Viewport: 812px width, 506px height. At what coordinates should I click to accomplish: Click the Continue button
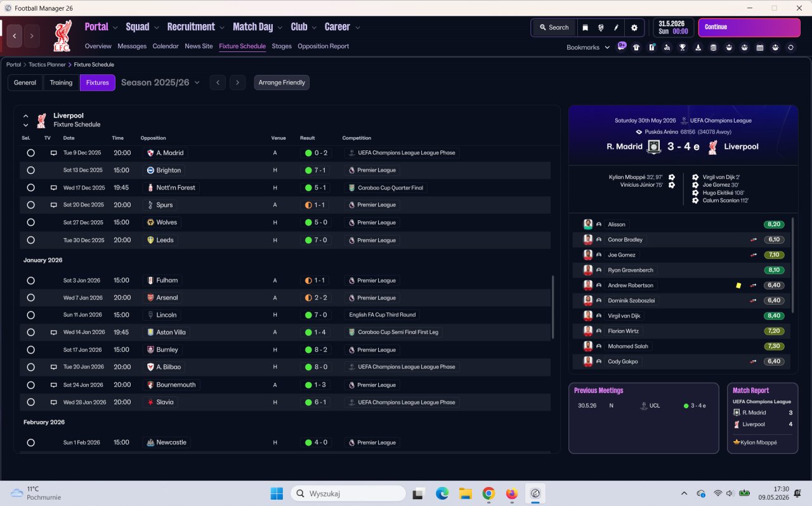[x=749, y=27]
